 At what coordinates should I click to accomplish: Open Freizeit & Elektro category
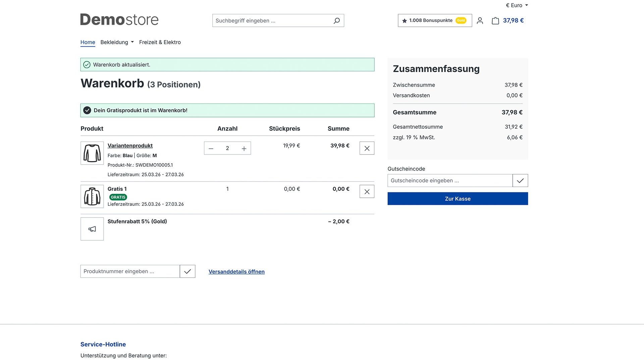pos(160,42)
